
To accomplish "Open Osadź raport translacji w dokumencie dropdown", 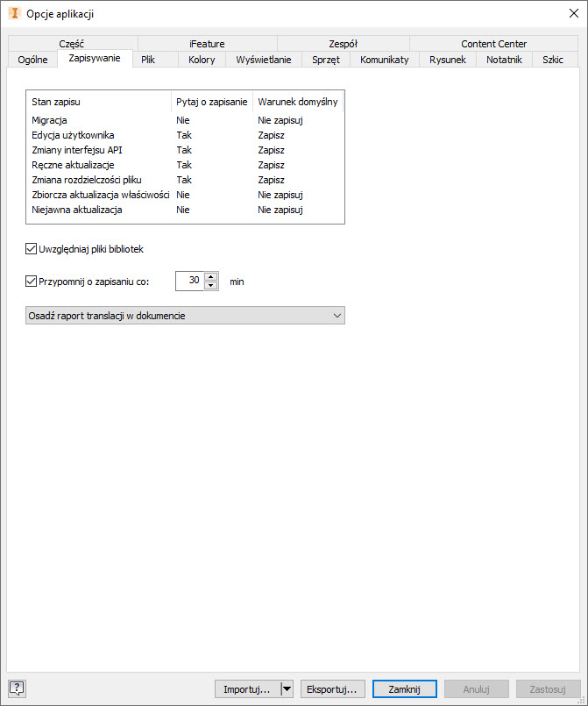I will [185, 316].
